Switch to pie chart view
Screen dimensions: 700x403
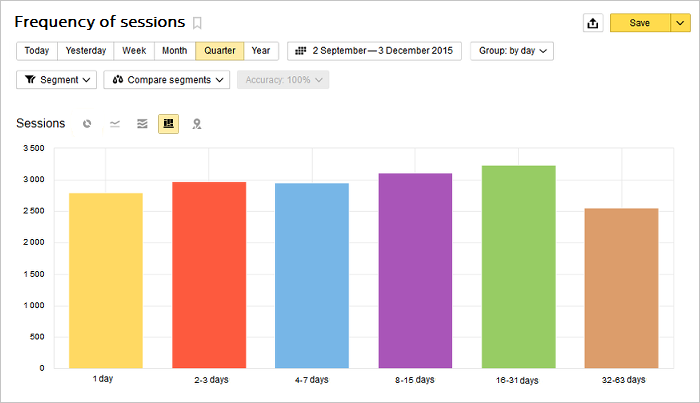pos(88,124)
